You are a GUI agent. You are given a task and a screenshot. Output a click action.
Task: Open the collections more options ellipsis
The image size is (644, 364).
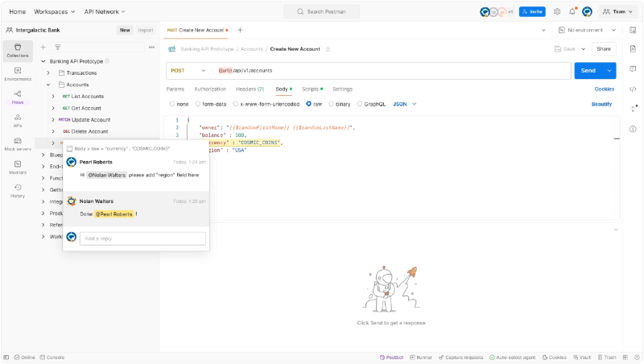tap(151, 48)
